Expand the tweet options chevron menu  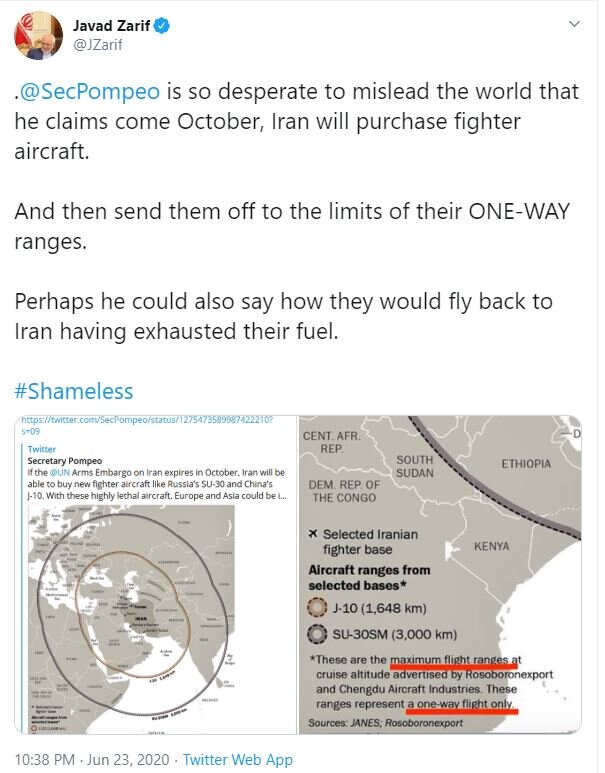pos(574,24)
